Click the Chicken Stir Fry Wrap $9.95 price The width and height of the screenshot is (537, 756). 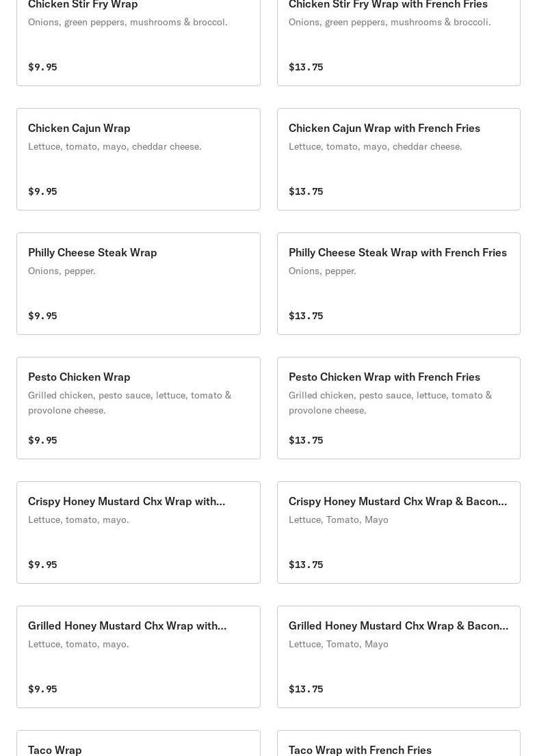pos(42,67)
